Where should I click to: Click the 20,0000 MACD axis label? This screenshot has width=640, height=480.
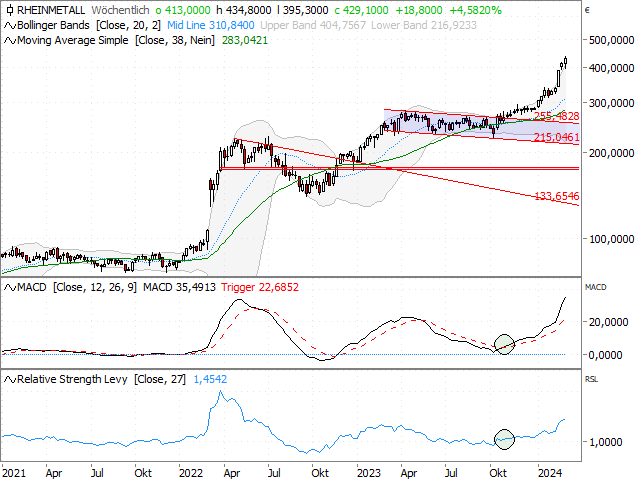tap(608, 322)
